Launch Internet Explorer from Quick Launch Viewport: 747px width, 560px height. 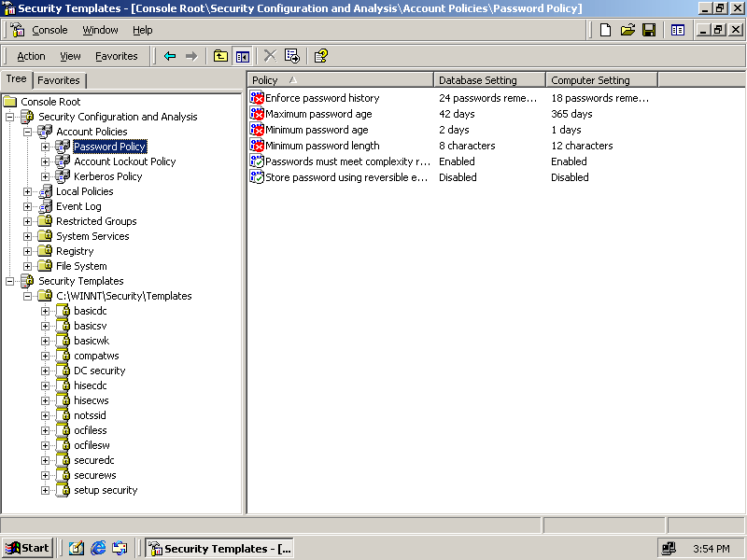click(98, 548)
